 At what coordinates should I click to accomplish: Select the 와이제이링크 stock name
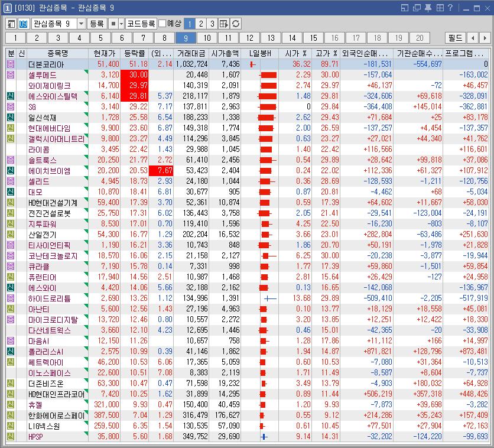50,86
